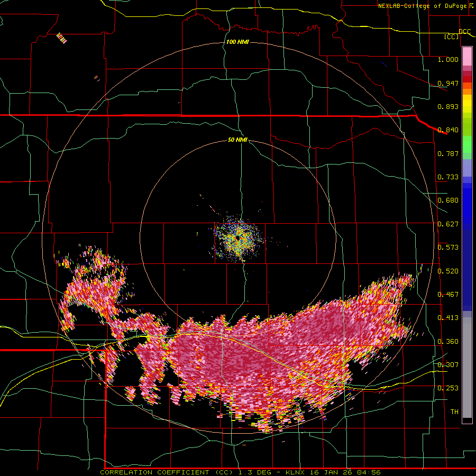Click the [CC] label above the color bar
The height and width of the screenshot is (476, 476).
point(452,36)
